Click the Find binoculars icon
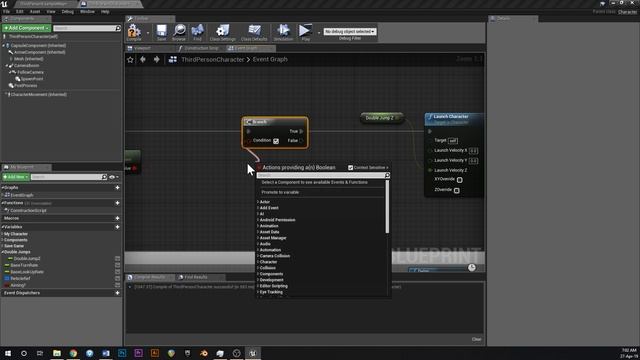640x360 pixels. point(198,32)
